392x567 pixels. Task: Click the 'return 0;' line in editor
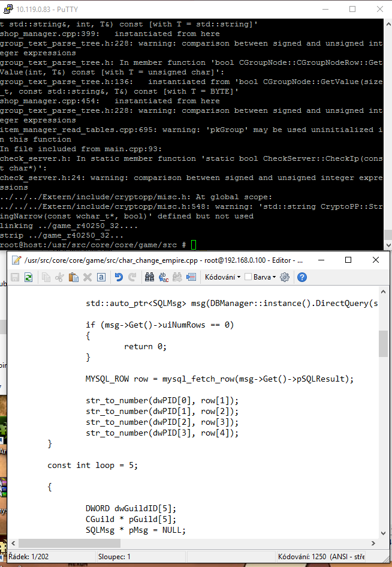click(x=145, y=346)
